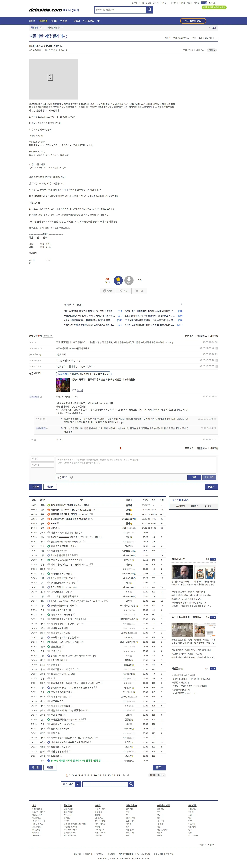247x868 pixels.
Task: Go to next slide in 1/20 promo pager
Action: coord(81,390)
